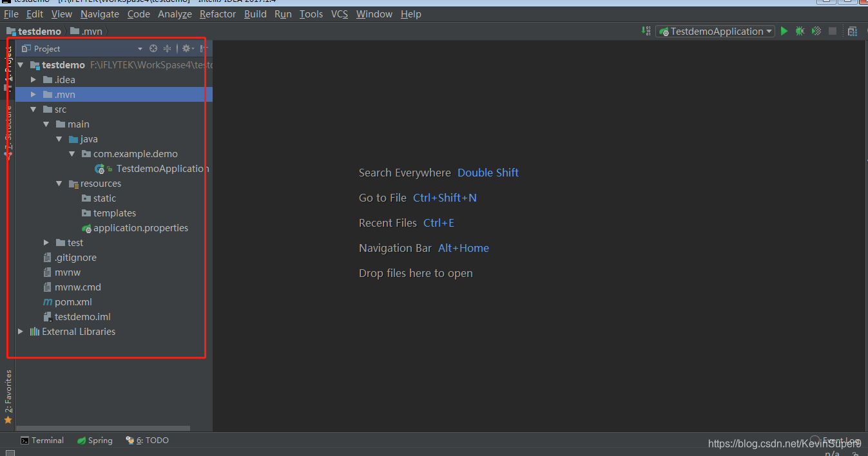Open the 6: TODO tool window
Screen dimensions: 868x456
pos(147,441)
